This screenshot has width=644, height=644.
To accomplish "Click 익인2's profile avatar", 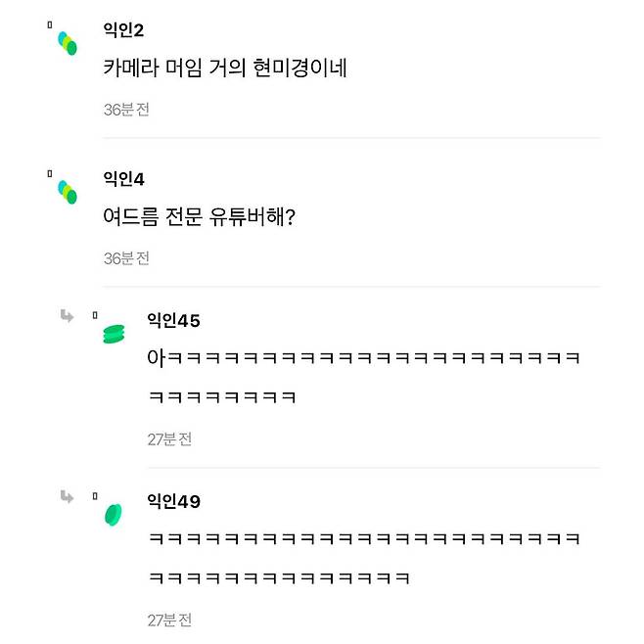I will (68, 42).
